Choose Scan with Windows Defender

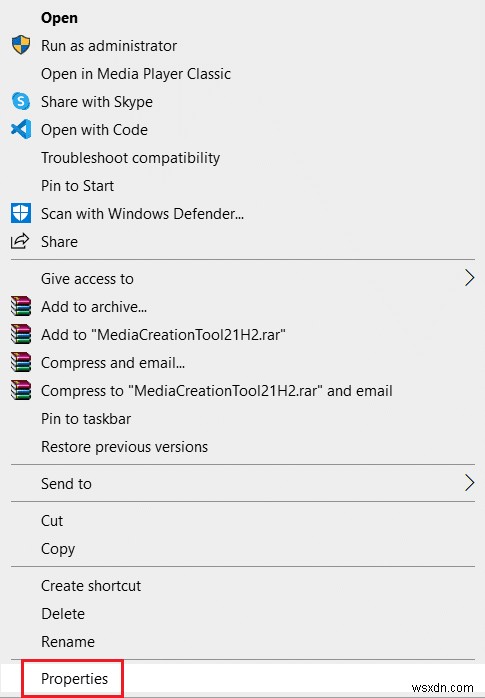click(142, 214)
